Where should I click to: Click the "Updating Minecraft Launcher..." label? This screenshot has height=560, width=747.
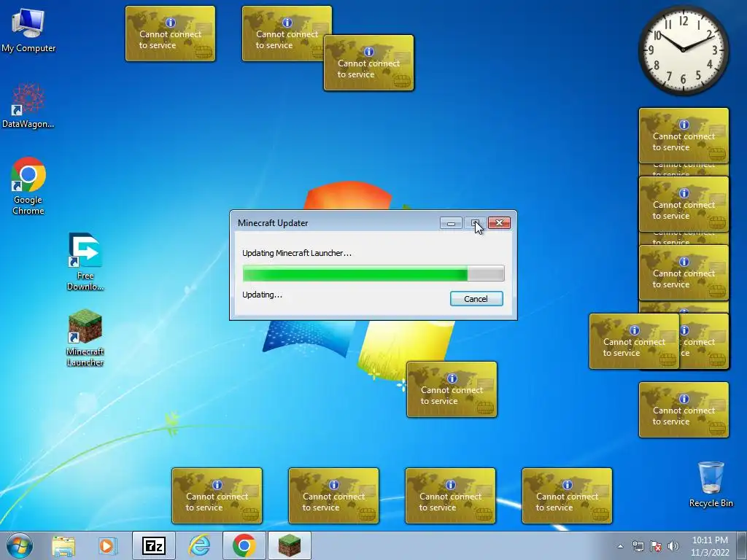[297, 253]
